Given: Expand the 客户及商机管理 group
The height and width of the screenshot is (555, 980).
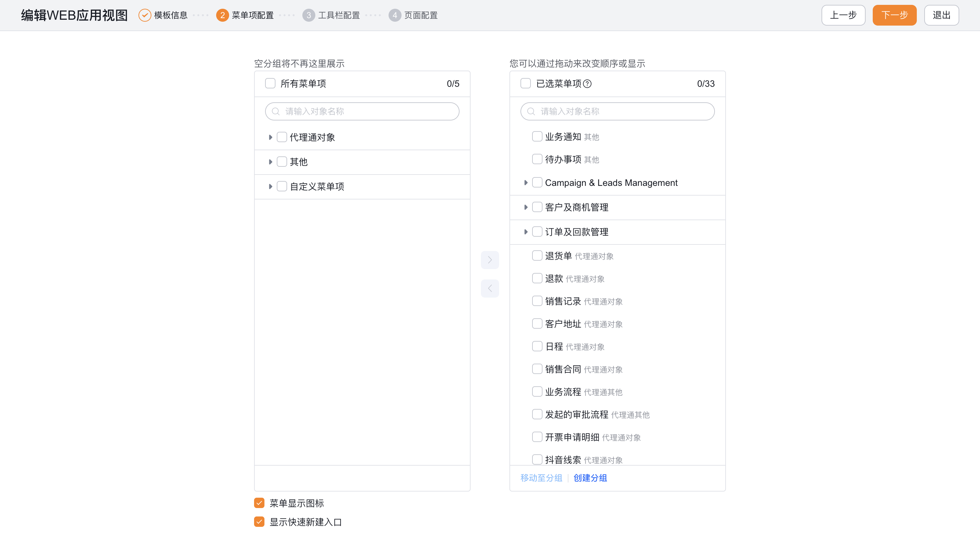Looking at the screenshot, I should click(x=526, y=207).
